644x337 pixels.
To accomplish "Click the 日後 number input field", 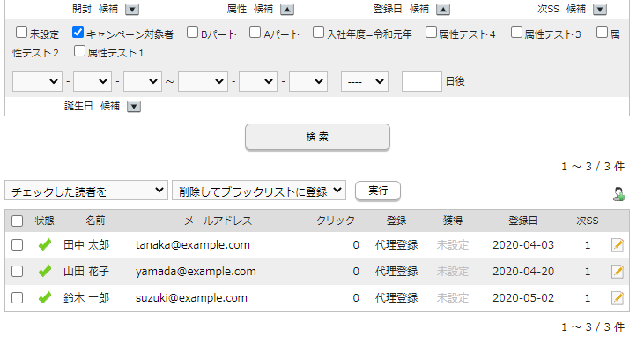I will click(422, 81).
